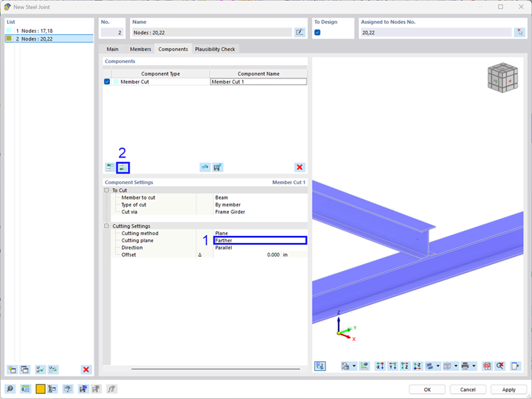
Task: Click the Offset value 0.000 field
Action: coord(247,255)
